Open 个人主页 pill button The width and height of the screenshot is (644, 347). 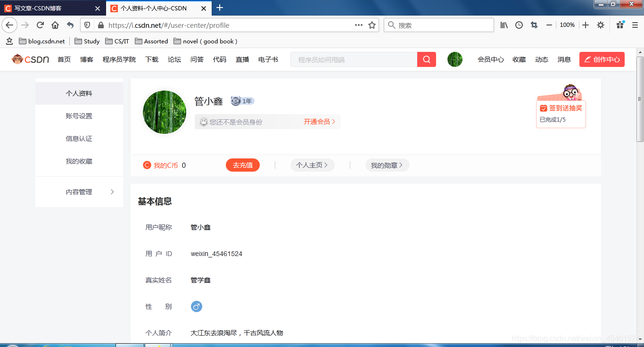coord(312,165)
